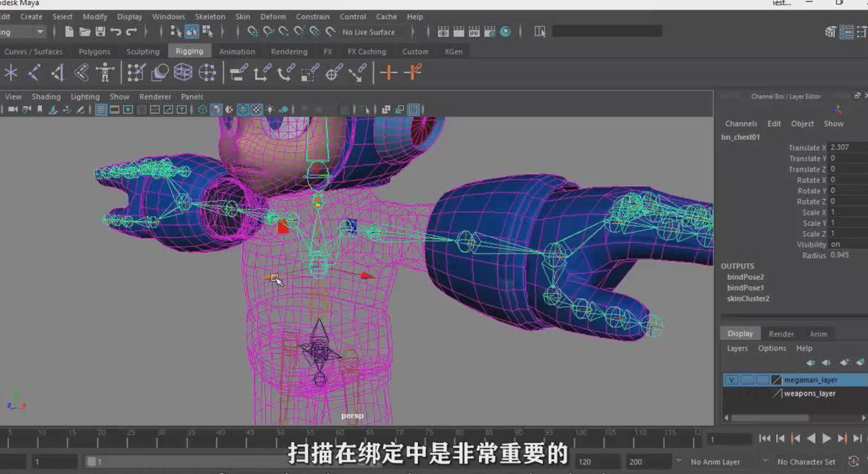Click the Radius value 0.945
The width and height of the screenshot is (868, 474).
pos(847,255)
